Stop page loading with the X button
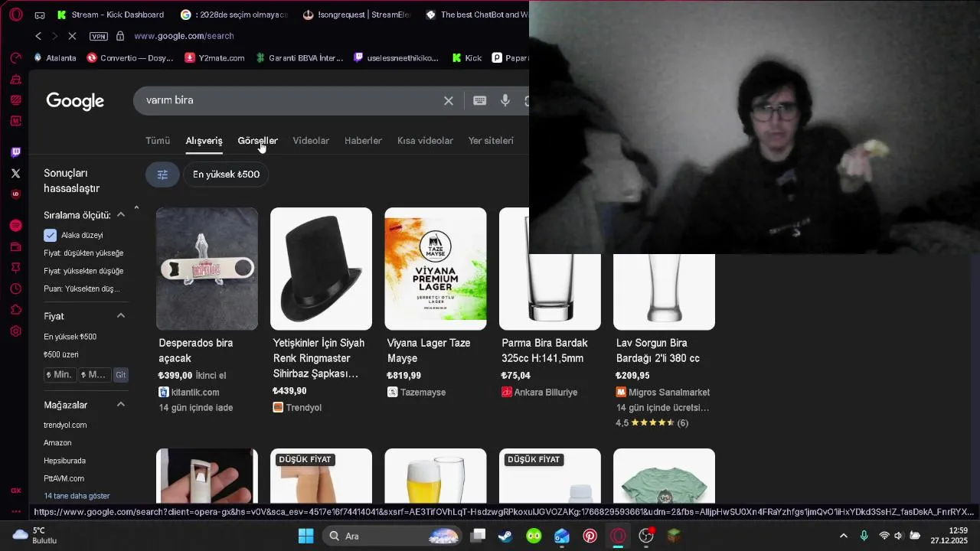Screen dimensions: 980x551 72,36
